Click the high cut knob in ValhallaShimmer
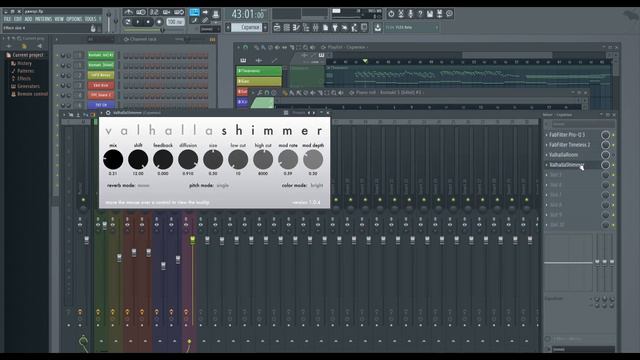The image size is (640, 360). click(x=263, y=159)
